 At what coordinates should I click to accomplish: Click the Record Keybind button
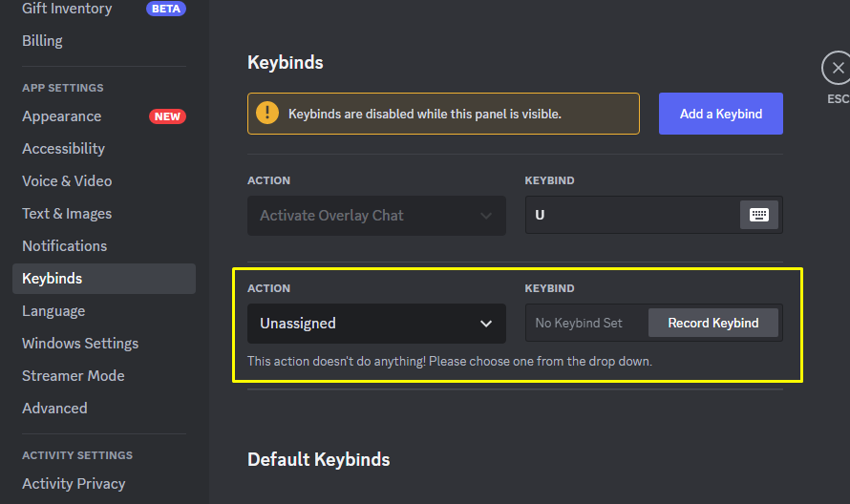coord(712,323)
